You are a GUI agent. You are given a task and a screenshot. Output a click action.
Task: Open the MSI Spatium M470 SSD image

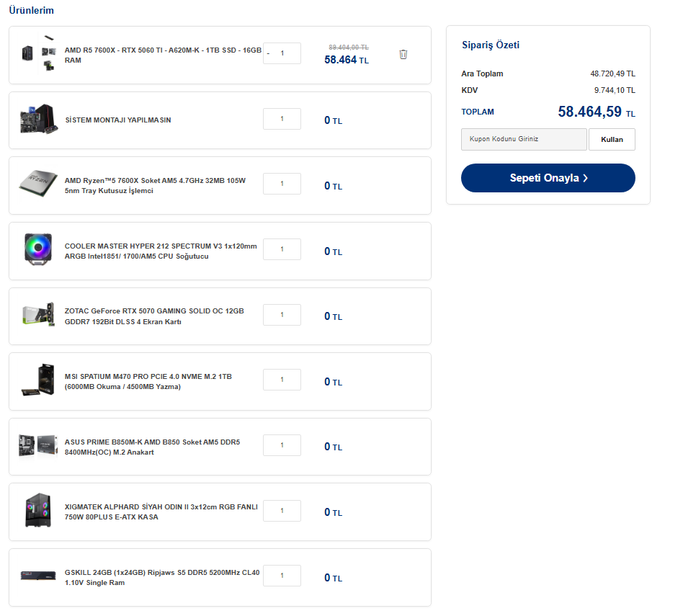click(38, 380)
